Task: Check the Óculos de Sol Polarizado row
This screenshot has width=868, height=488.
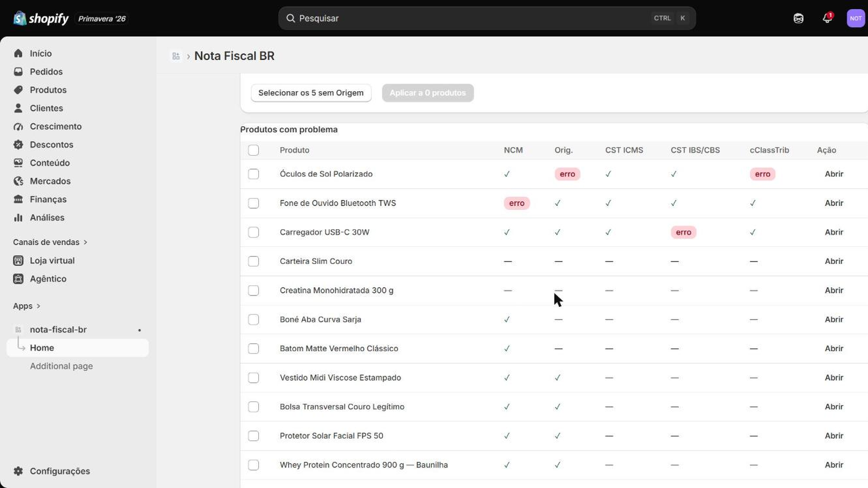Action: 253,174
